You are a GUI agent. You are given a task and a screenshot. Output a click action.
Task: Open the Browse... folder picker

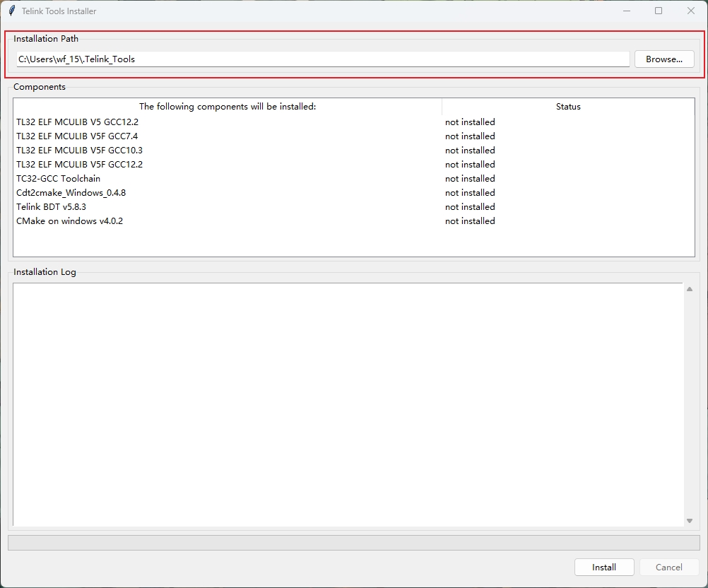pyautogui.click(x=663, y=59)
